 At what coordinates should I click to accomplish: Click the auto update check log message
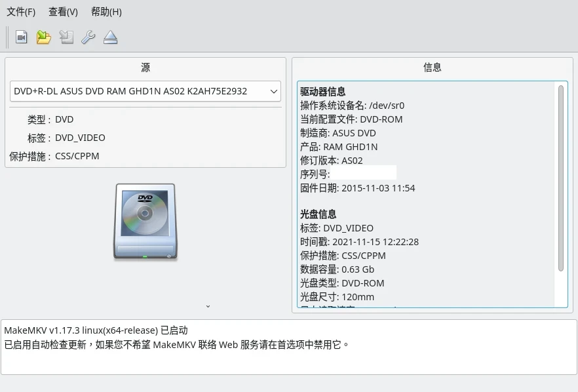[176, 345]
